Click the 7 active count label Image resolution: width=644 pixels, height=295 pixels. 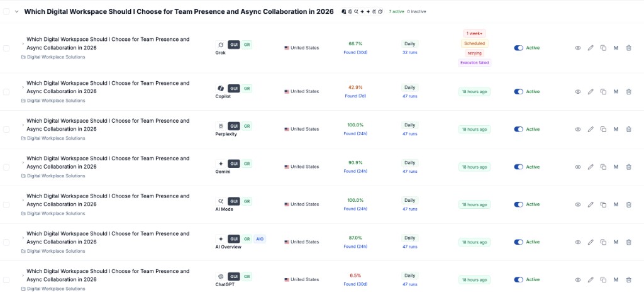(x=396, y=11)
